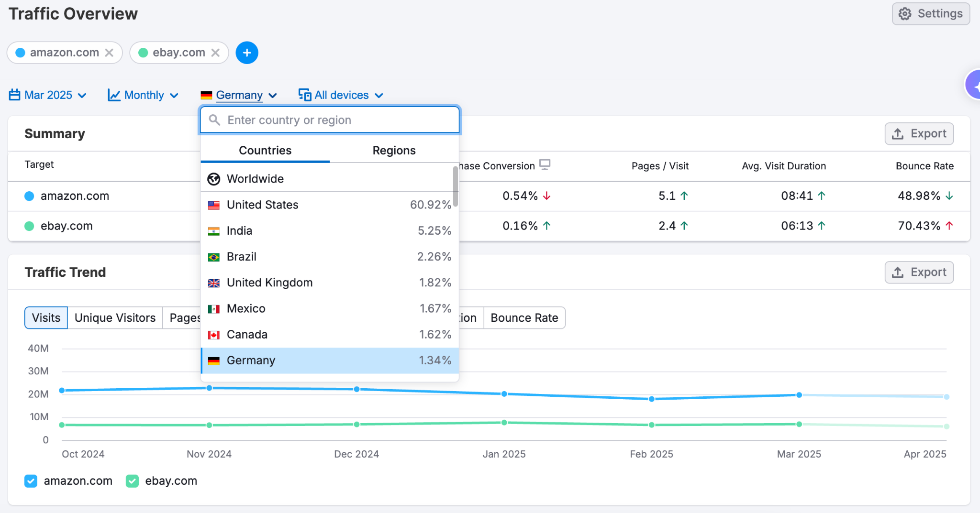Click the magnifier icon in the country search
Image resolution: width=980 pixels, height=513 pixels.
(x=215, y=120)
